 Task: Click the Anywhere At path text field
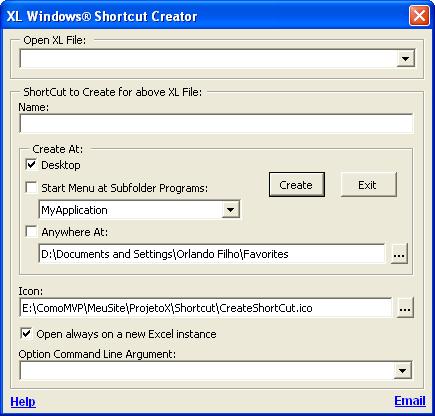coord(212,254)
